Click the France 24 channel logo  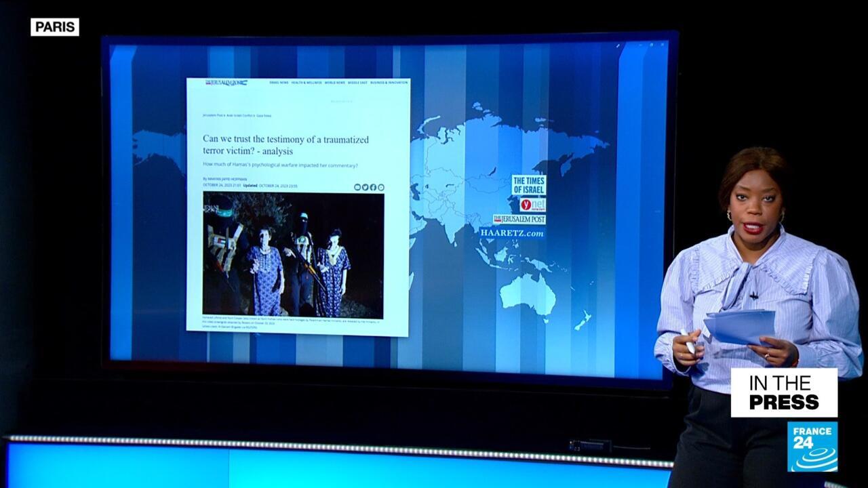pos(812,447)
